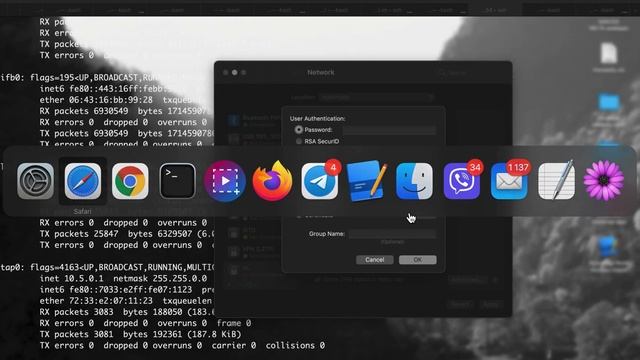Select the Password authentication radio button
Screen dimensions: 640x360
pyautogui.click(x=299, y=130)
